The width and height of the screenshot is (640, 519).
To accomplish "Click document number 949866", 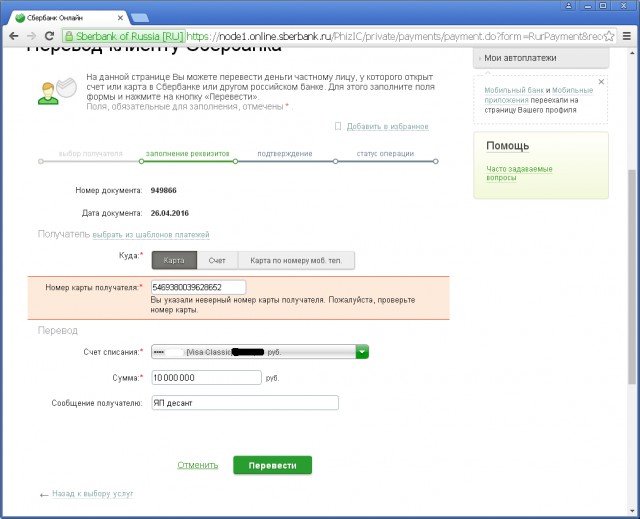I will click(163, 191).
